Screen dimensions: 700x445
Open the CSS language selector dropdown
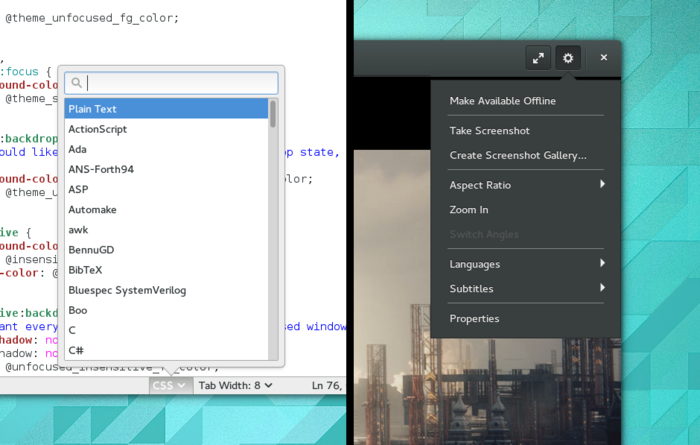[169, 385]
